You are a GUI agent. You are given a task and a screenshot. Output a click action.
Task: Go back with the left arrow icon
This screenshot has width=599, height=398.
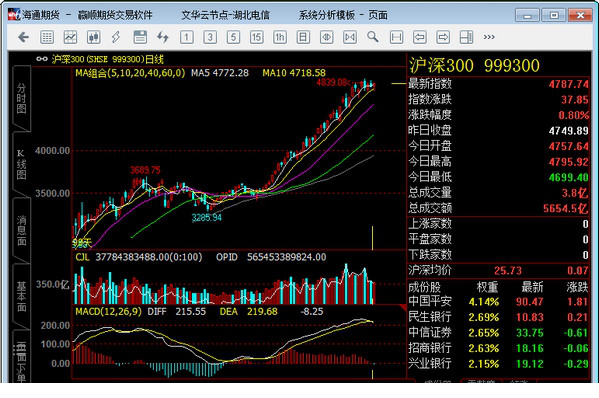tap(24, 37)
